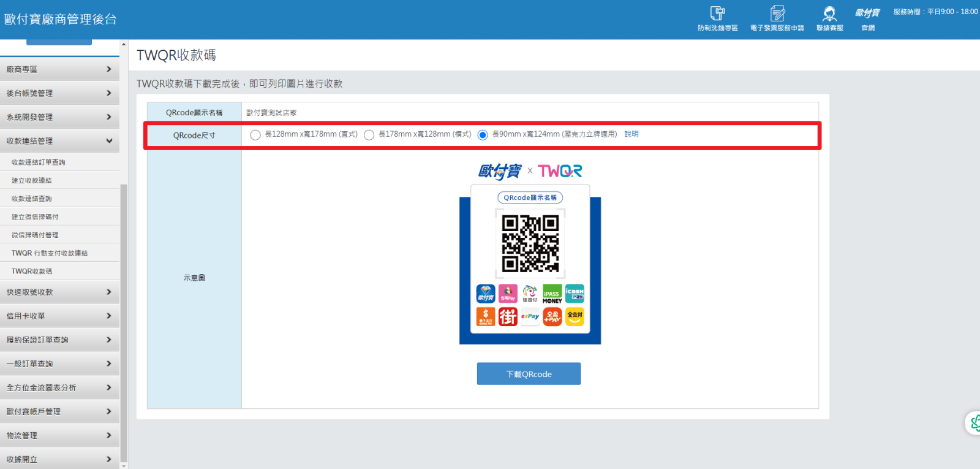The height and width of the screenshot is (469, 980).
Task: Collapse the 收款連結管理 section
Action: click(x=59, y=141)
